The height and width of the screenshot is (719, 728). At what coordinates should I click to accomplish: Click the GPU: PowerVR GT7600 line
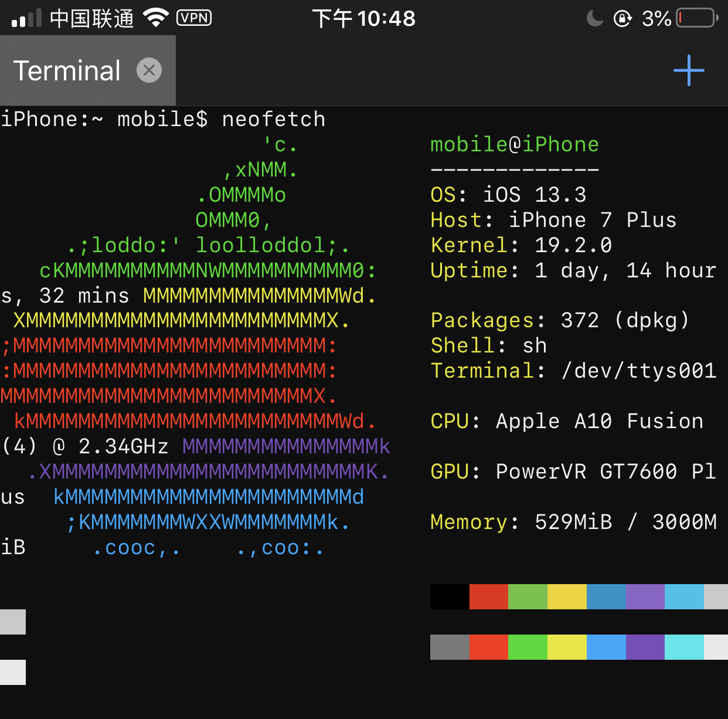[x=573, y=472]
